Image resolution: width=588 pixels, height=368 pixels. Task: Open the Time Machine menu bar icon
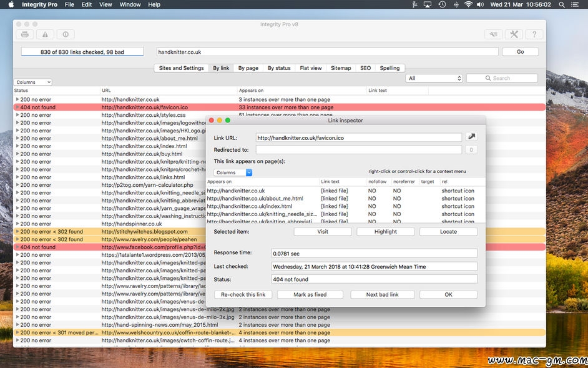[x=442, y=4]
